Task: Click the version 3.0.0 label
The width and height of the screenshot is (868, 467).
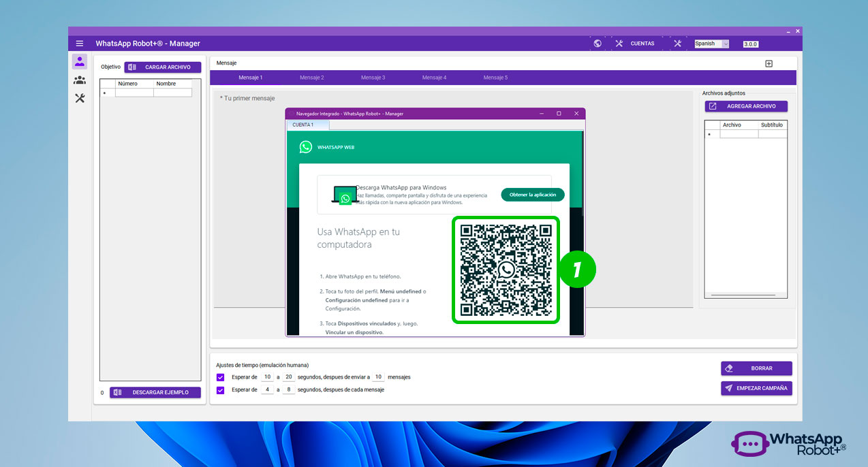Action: 750,44
